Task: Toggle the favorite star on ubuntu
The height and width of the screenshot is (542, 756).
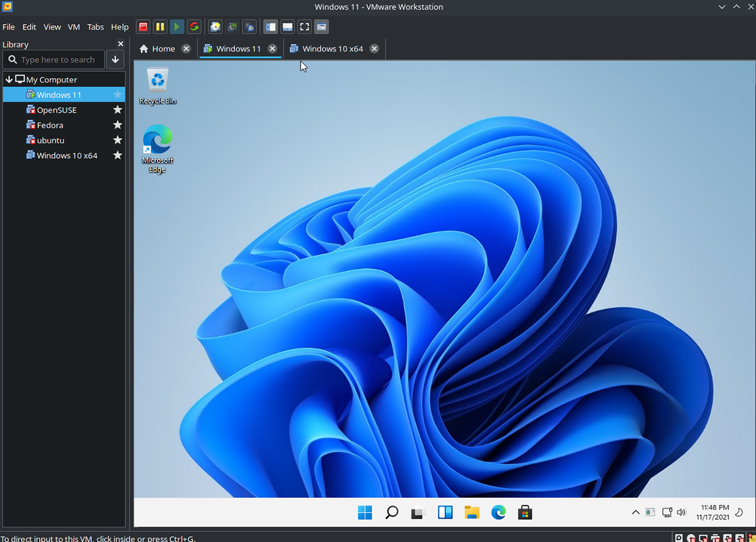Action: coord(117,140)
